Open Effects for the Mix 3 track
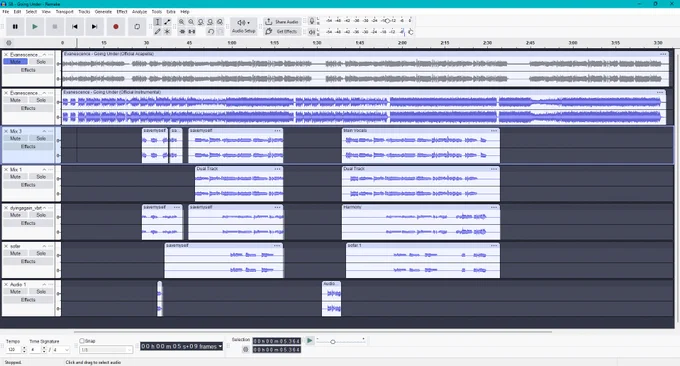This screenshot has height=366, width=680. (x=28, y=147)
